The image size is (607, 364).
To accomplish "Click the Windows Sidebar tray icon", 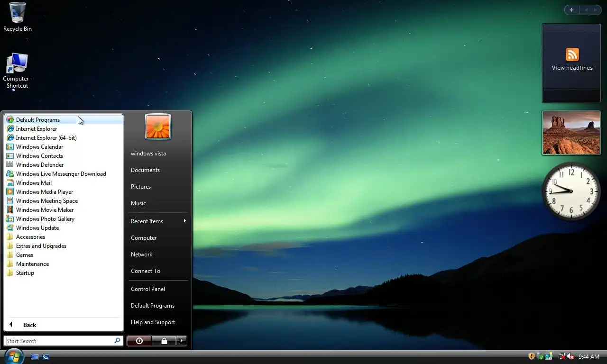I will (549, 356).
